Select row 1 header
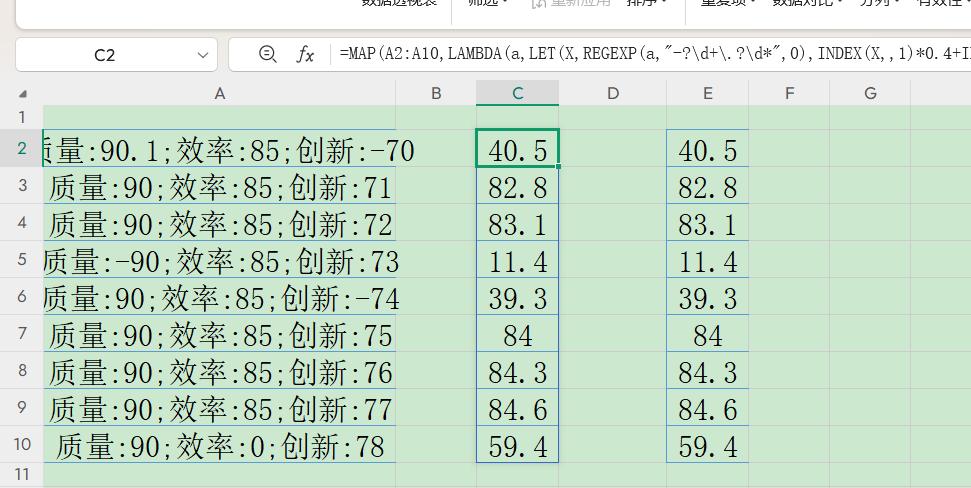 click(x=22, y=117)
